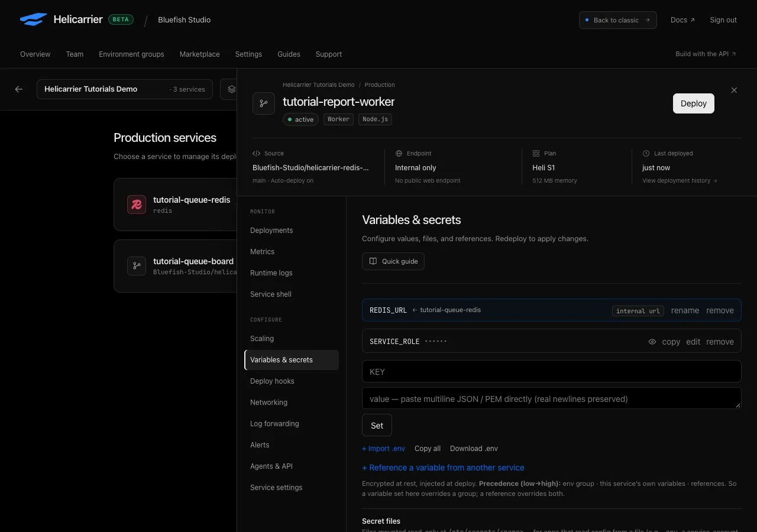Remove the SERVICE_ROLE variable

(720, 342)
